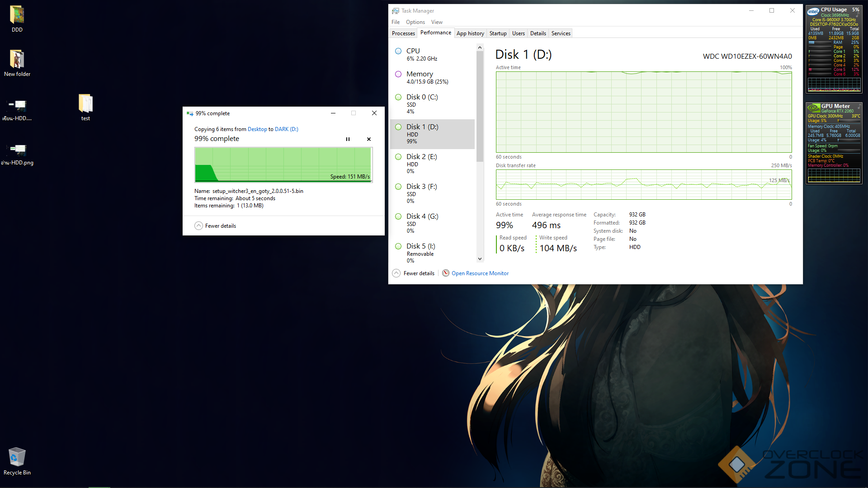Click the Intel CPU Usage gadget icon

coord(813,11)
